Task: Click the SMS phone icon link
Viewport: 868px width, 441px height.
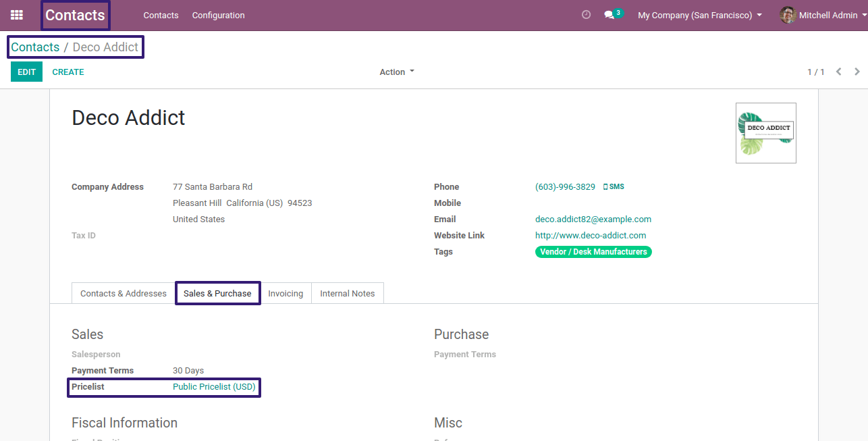Action: pyautogui.click(x=614, y=186)
